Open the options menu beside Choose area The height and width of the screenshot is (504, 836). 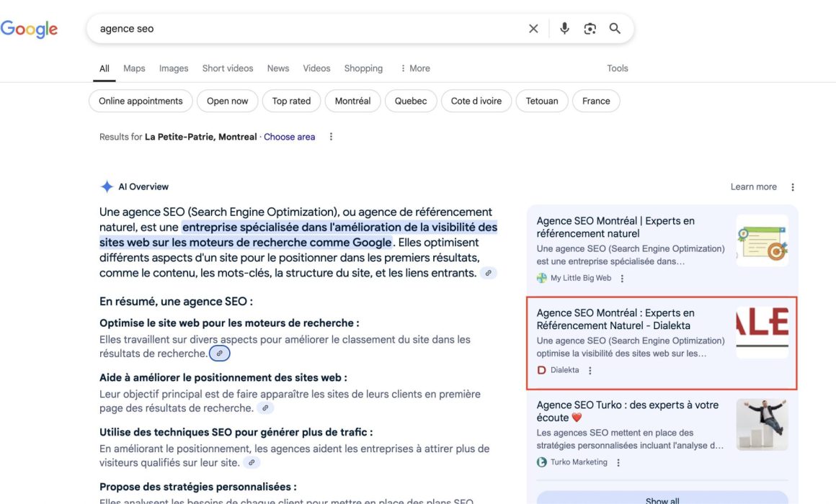coord(330,136)
